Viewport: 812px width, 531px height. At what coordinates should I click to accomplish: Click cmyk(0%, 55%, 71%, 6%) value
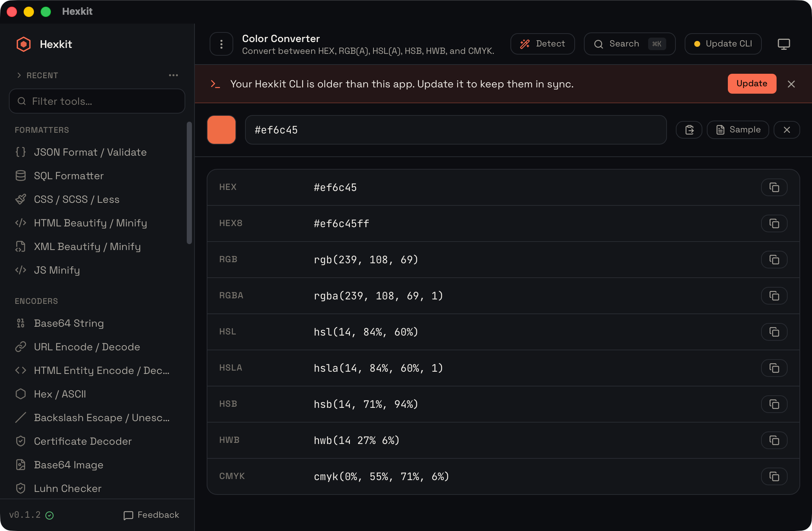click(x=381, y=476)
